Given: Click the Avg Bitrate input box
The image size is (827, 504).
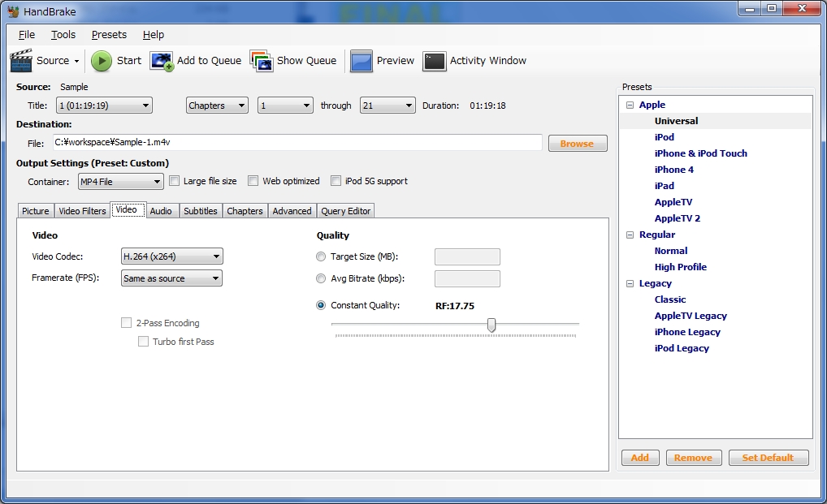Looking at the screenshot, I should click(467, 279).
